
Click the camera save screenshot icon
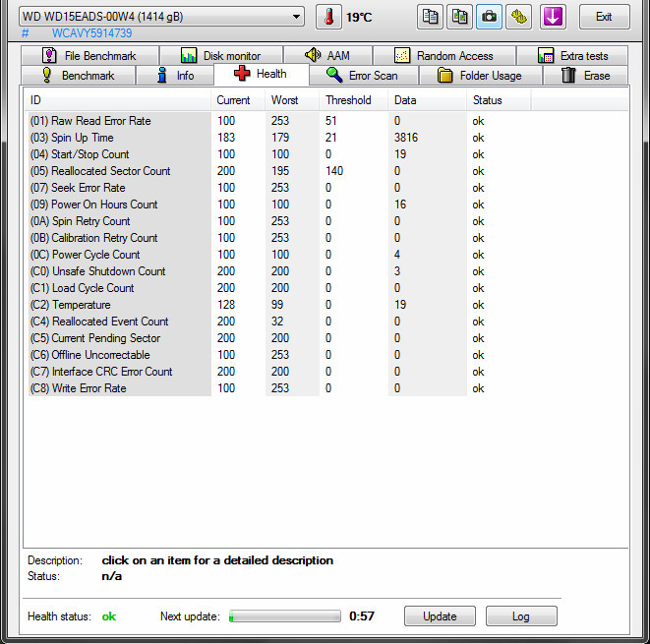click(x=489, y=17)
